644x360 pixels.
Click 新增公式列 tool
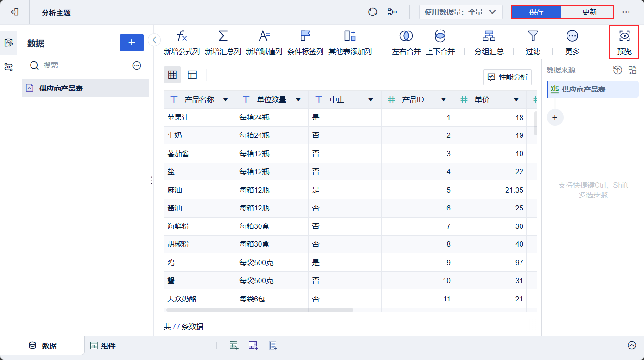182,43
